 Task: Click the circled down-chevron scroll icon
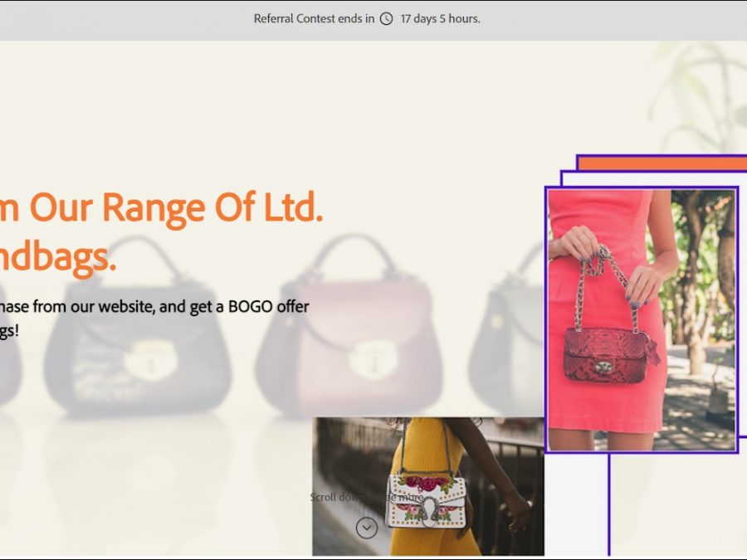tap(366, 528)
